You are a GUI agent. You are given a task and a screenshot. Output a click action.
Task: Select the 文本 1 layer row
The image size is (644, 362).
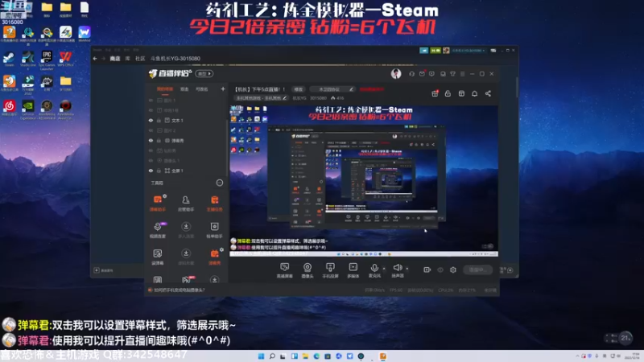click(186, 120)
